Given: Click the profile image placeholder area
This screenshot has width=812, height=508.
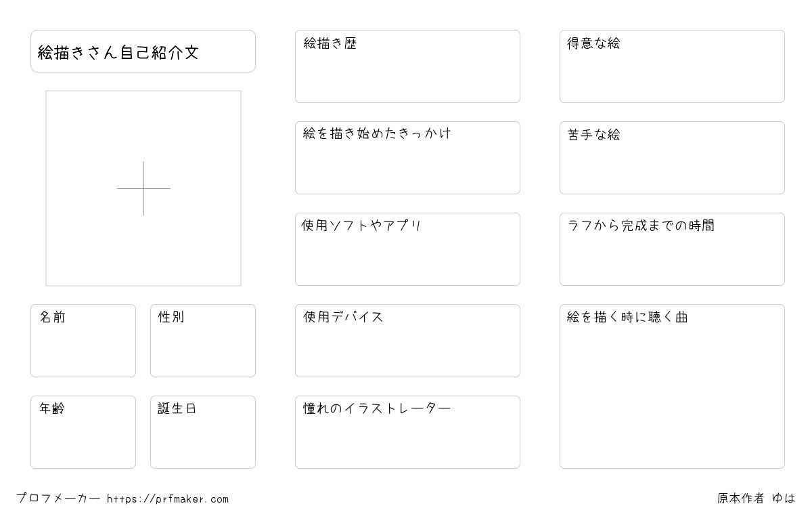Looking at the screenshot, I should coord(143,188).
